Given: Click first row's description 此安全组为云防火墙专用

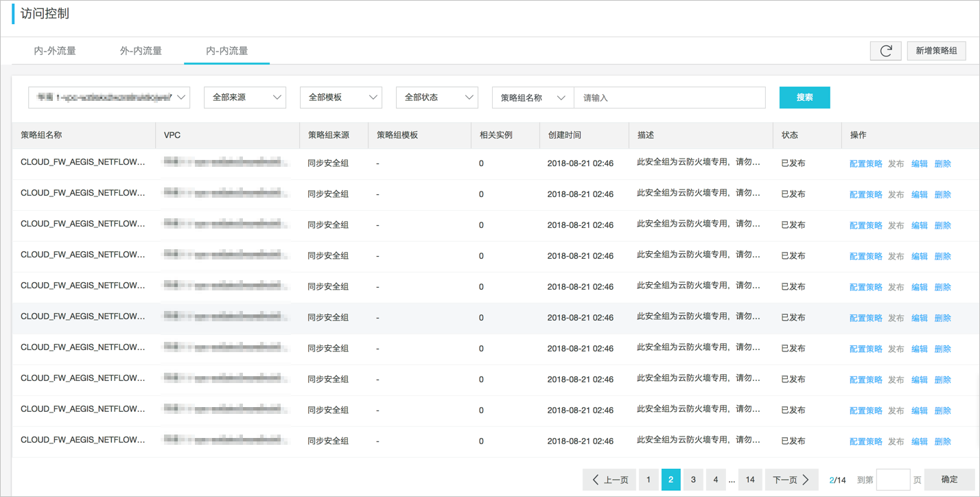Looking at the screenshot, I should tap(699, 163).
